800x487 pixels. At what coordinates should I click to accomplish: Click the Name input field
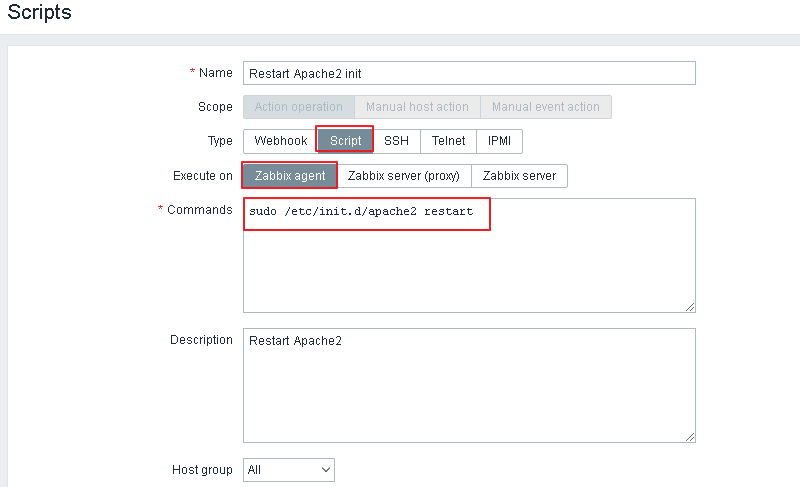tap(469, 73)
